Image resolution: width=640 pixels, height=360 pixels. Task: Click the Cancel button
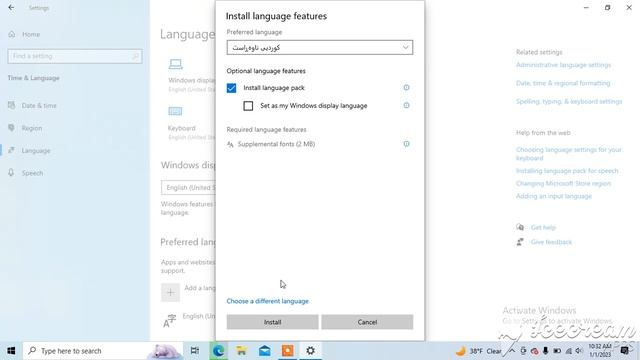click(367, 322)
